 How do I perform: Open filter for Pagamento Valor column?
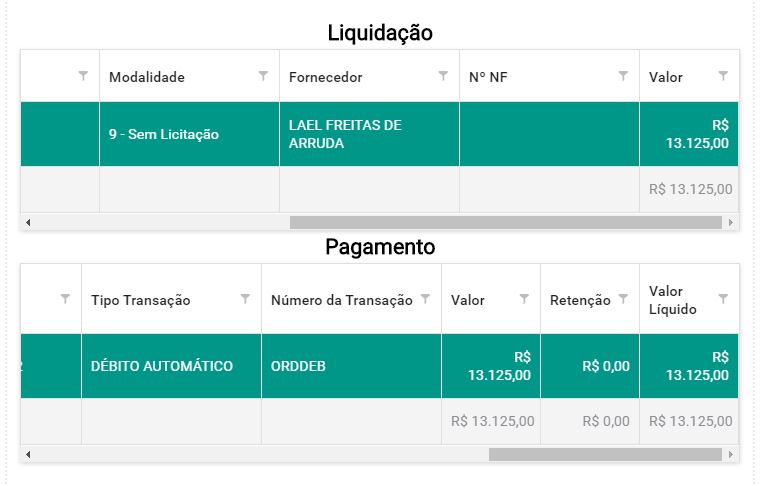click(524, 299)
